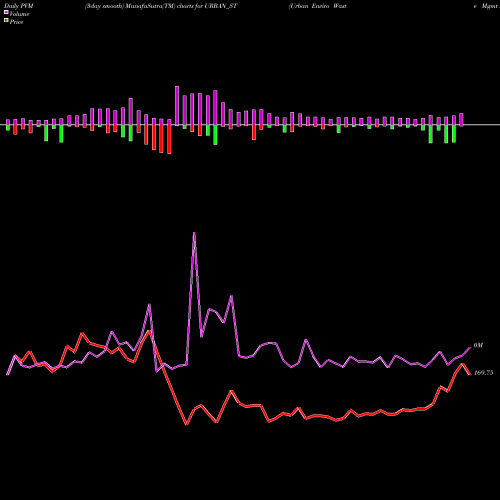Click the MunafaSutra charts for URBAN_ST heading

161,6
